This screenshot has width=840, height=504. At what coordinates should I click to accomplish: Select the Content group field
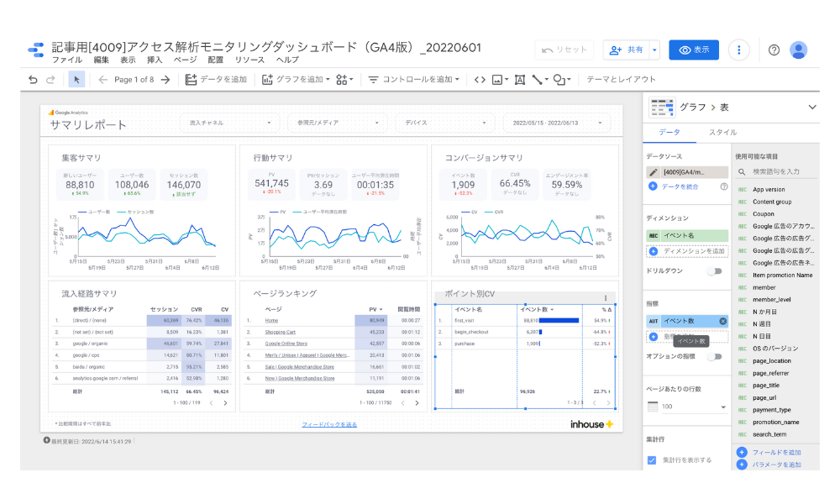pyautogui.click(x=771, y=202)
